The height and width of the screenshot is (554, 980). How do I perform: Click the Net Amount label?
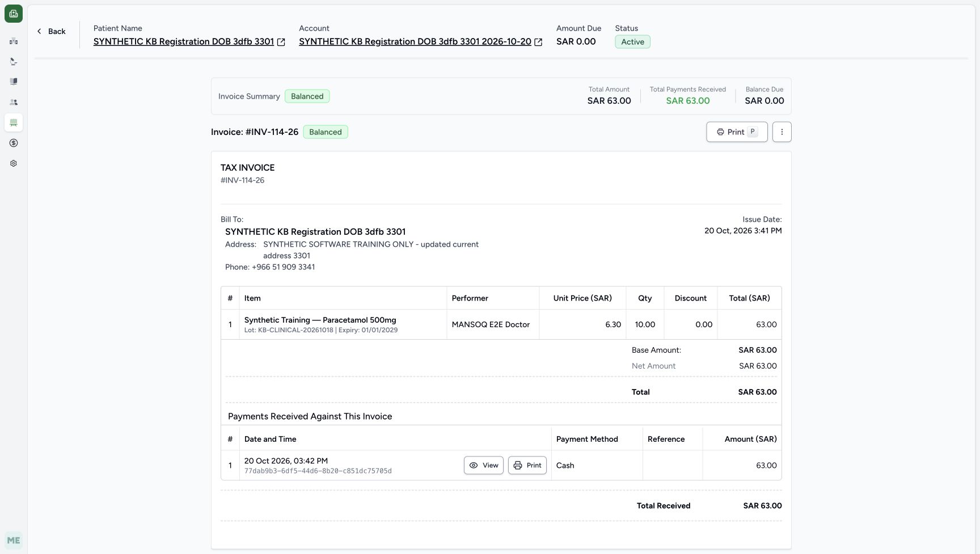tap(653, 366)
